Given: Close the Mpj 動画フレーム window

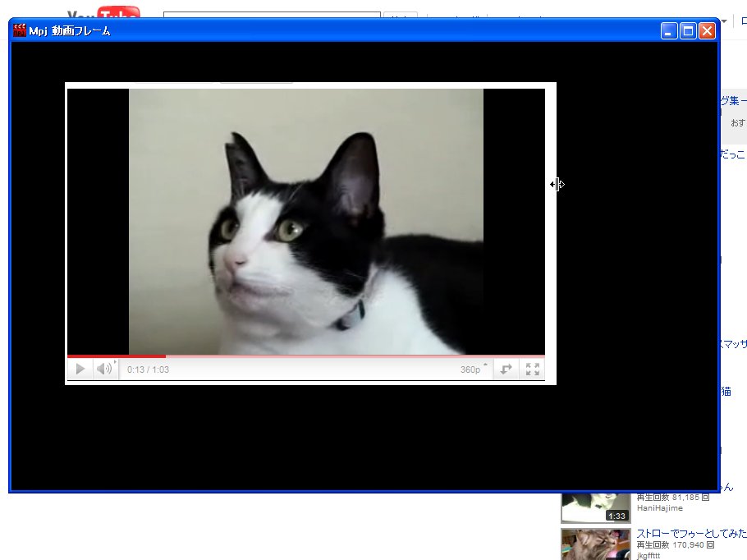Looking at the screenshot, I should click(707, 31).
